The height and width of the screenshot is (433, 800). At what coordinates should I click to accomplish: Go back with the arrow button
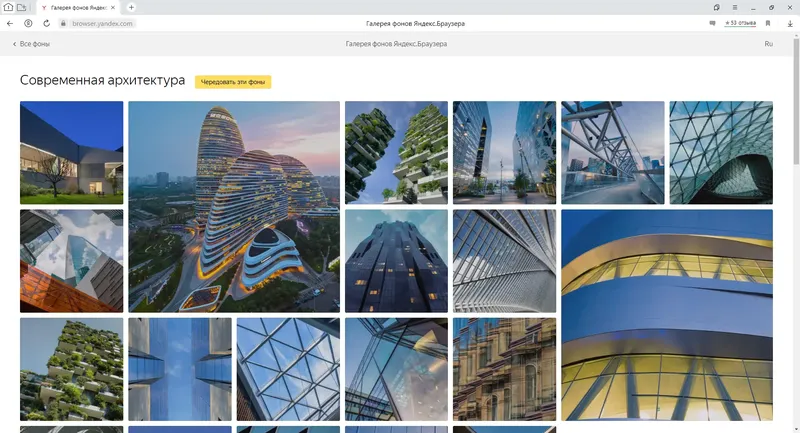[x=10, y=23]
